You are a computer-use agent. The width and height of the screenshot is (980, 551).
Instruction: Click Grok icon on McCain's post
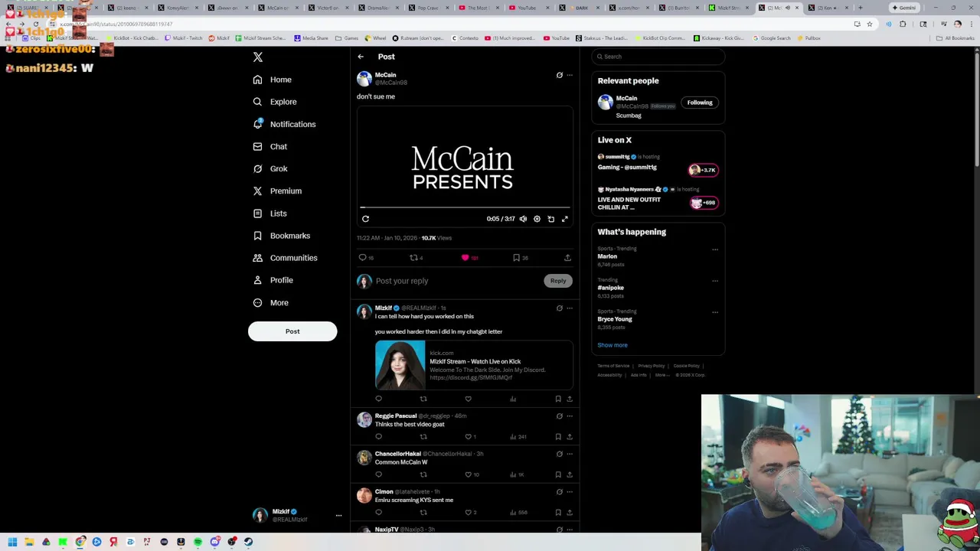coord(559,75)
